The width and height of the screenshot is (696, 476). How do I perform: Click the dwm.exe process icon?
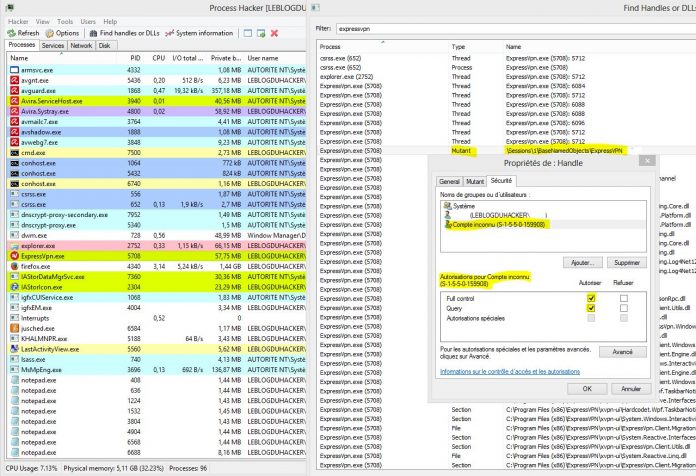[14, 235]
